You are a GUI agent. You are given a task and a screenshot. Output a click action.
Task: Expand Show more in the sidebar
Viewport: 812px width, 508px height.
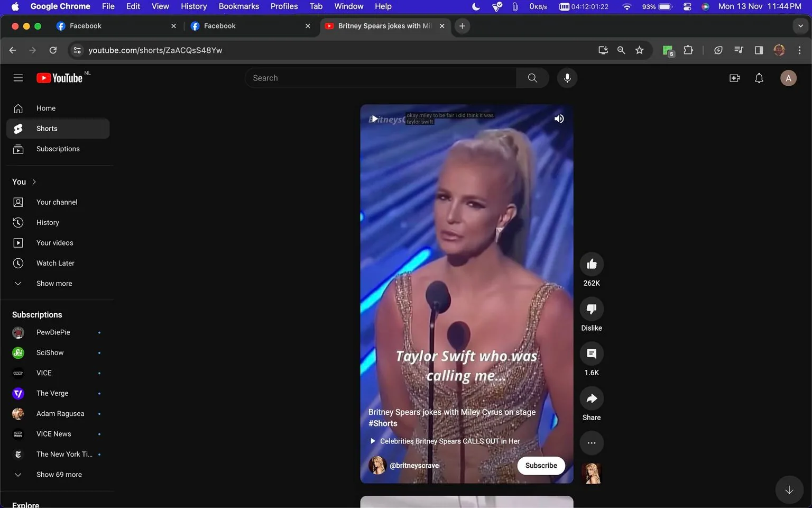click(x=53, y=283)
